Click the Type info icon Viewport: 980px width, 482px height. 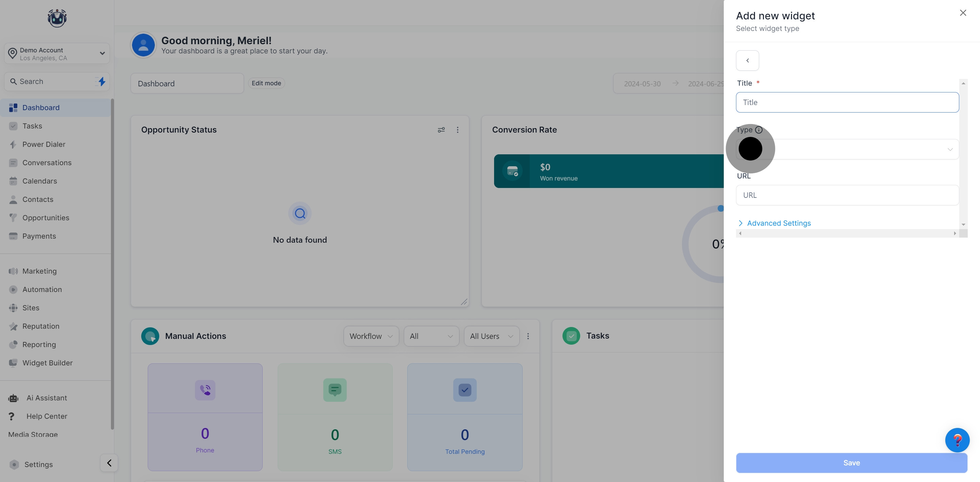point(758,130)
